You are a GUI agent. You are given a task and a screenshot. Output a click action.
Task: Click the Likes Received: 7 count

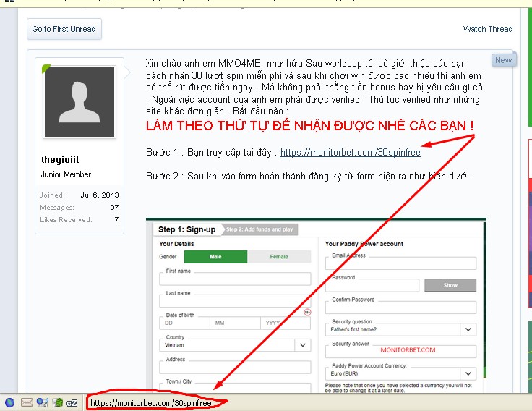[x=116, y=220]
